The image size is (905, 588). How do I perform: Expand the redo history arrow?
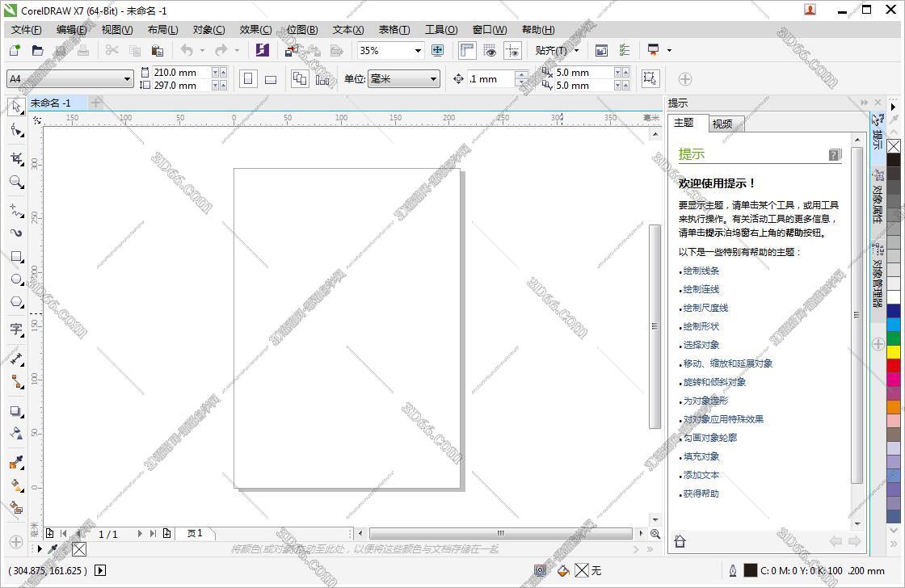pos(237,51)
